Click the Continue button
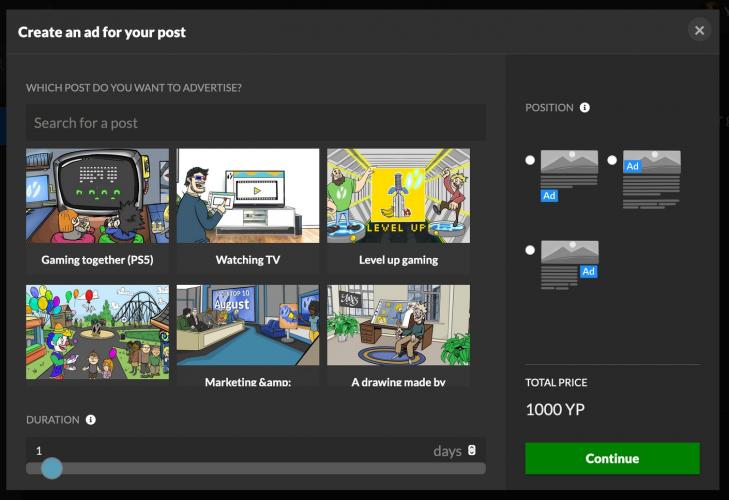 (612, 459)
